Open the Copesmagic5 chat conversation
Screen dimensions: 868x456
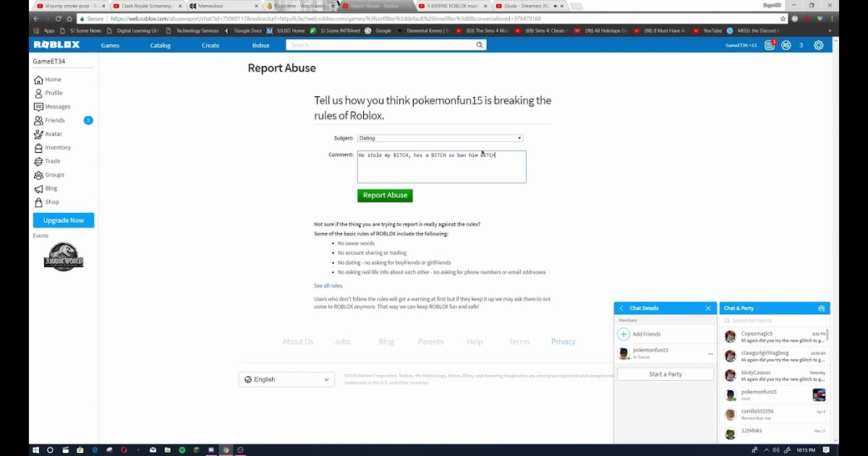coord(775,337)
